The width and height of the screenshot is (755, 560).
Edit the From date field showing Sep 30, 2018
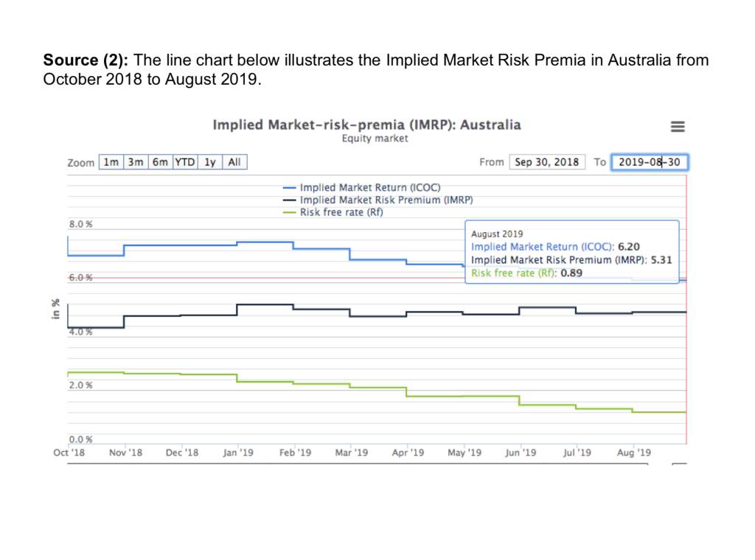547,161
